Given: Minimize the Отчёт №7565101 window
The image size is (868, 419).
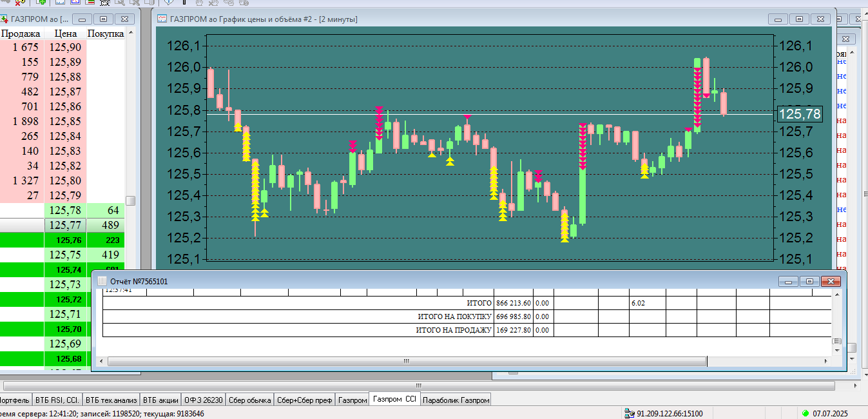Looking at the screenshot, I should tap(789, 282).
